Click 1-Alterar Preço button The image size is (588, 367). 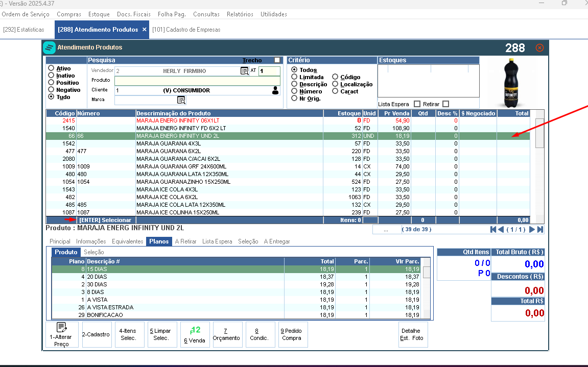[x=62, y=334]
